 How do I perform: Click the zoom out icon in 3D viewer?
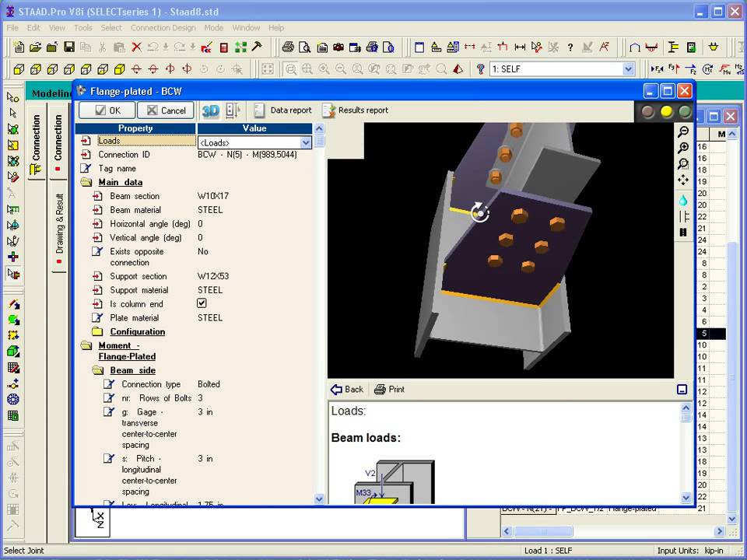click(x=683, y=132)
